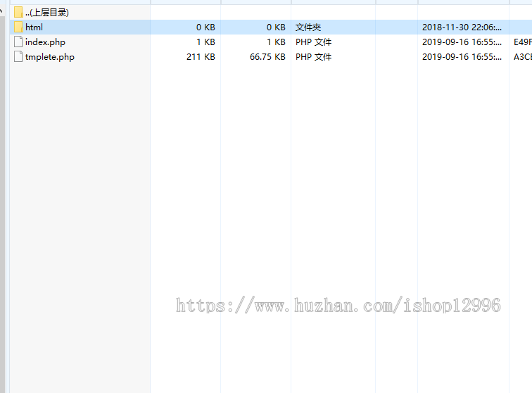Click the PHP 文件 type of tmplete.php

click(314, 57)
